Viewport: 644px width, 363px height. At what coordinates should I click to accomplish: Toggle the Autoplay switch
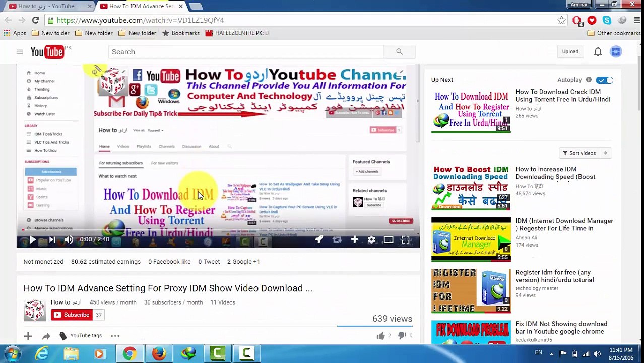click(604, 80)
